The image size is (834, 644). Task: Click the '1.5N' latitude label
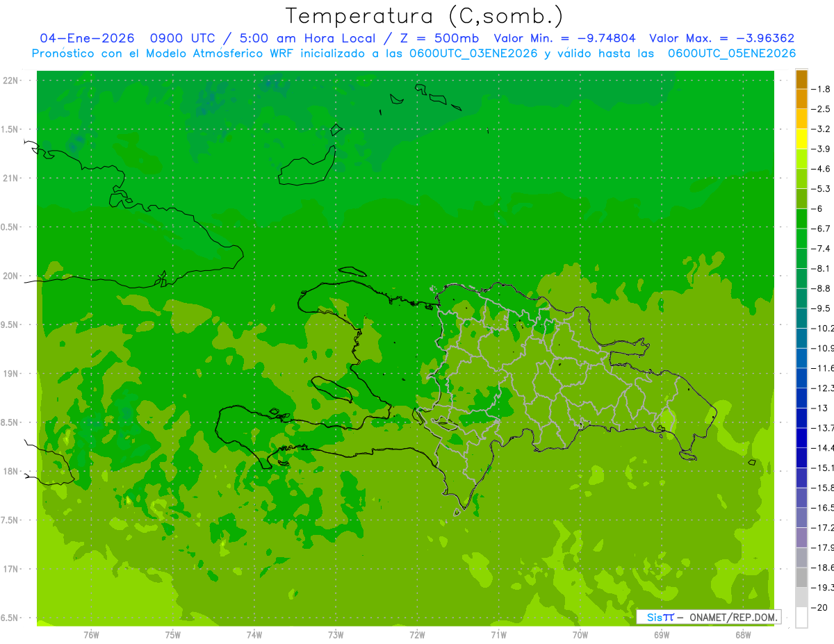(x=9, y=129)
